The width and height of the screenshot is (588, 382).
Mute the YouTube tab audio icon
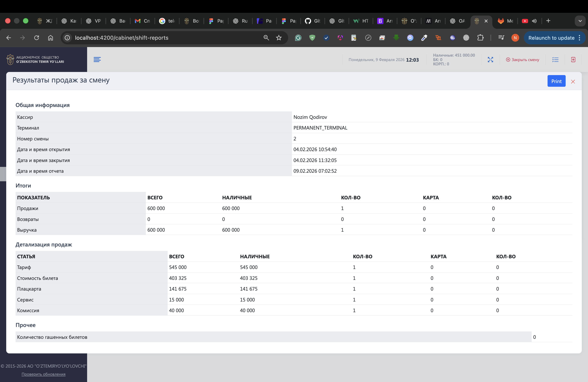pyautogui.click(x=534, y=21)
